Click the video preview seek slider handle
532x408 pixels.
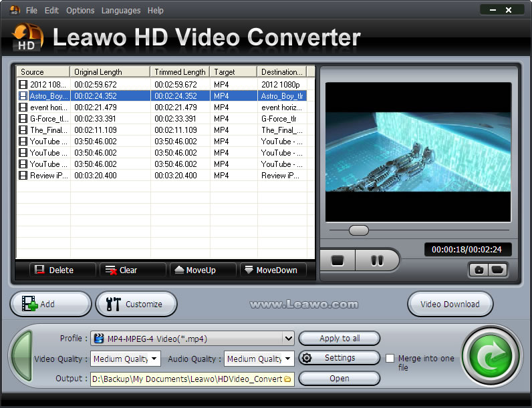pos(359,230)
